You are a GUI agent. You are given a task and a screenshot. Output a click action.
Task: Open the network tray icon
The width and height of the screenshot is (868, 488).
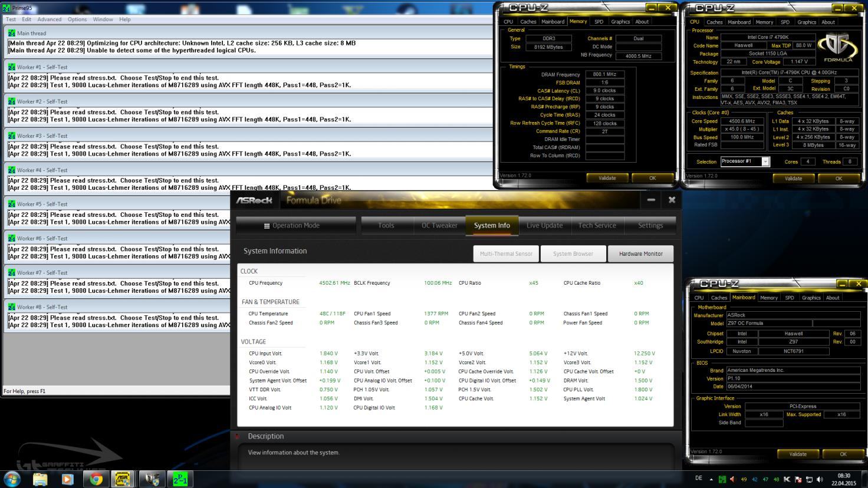(x=809, y=479)
